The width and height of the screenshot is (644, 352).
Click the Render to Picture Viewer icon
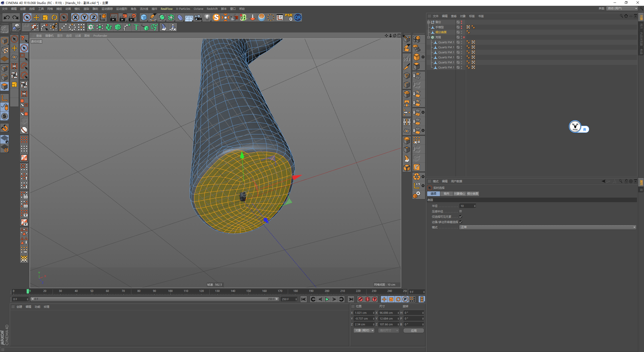(x=123, y=17)
